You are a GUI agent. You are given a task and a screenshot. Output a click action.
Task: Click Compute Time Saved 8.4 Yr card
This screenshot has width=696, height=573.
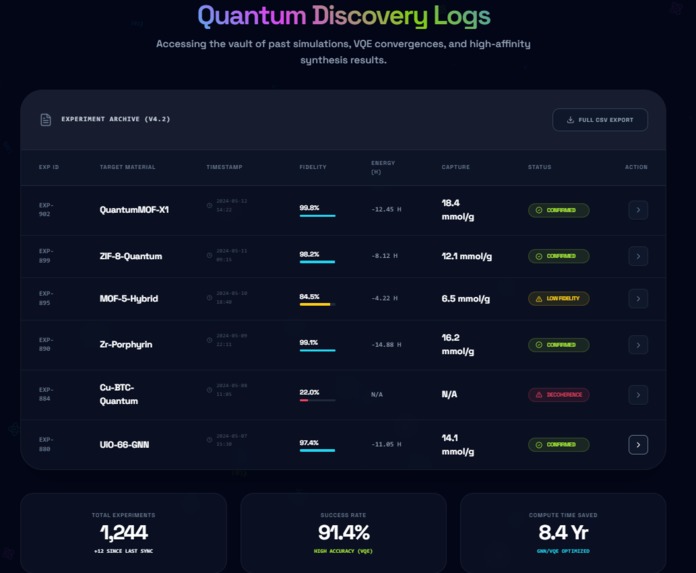click(x=563, y=533)
